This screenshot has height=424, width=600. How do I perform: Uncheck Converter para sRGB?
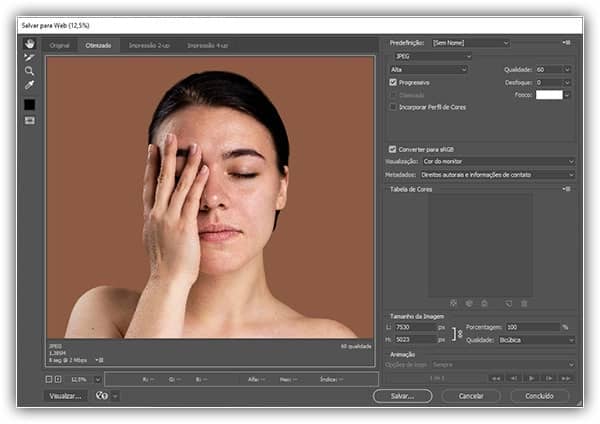[x=393, y=149]
